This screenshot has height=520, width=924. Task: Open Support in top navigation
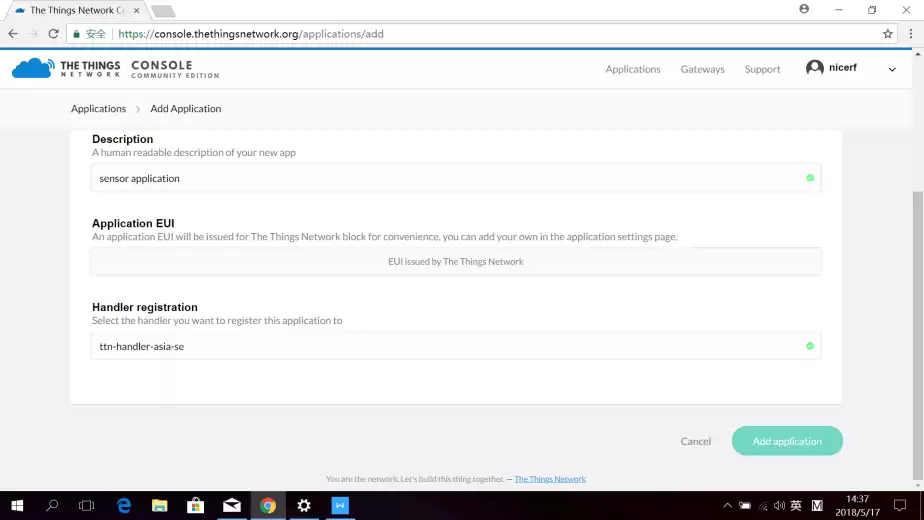tap(762, 69)
